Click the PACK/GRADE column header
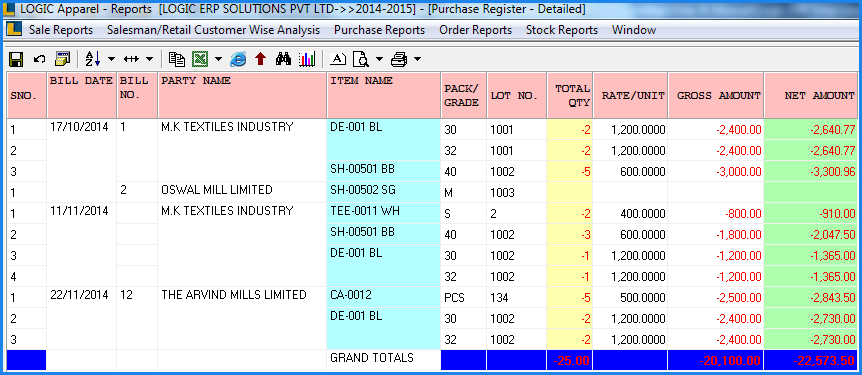This screenshot has height=375, width=862. 463,95
